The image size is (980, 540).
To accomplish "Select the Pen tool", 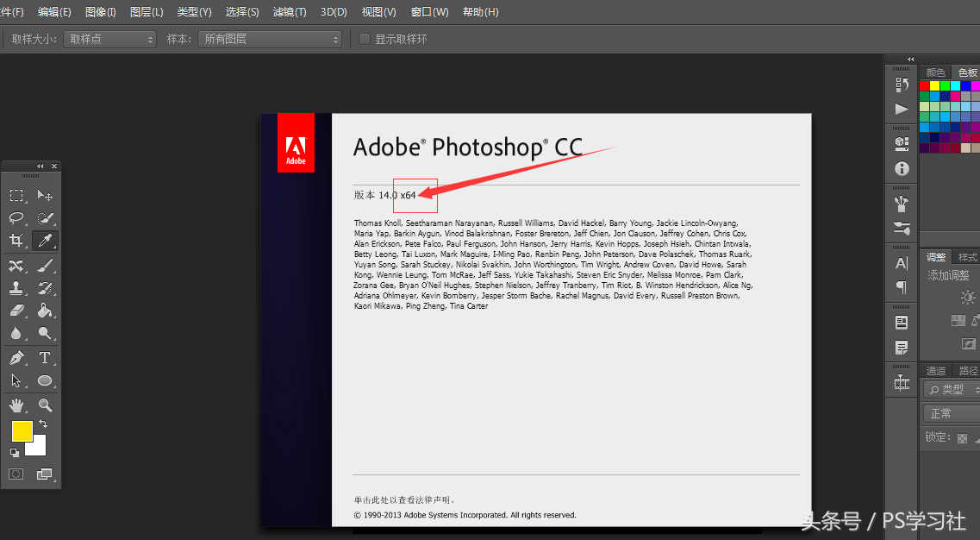I will pos(16,358).
